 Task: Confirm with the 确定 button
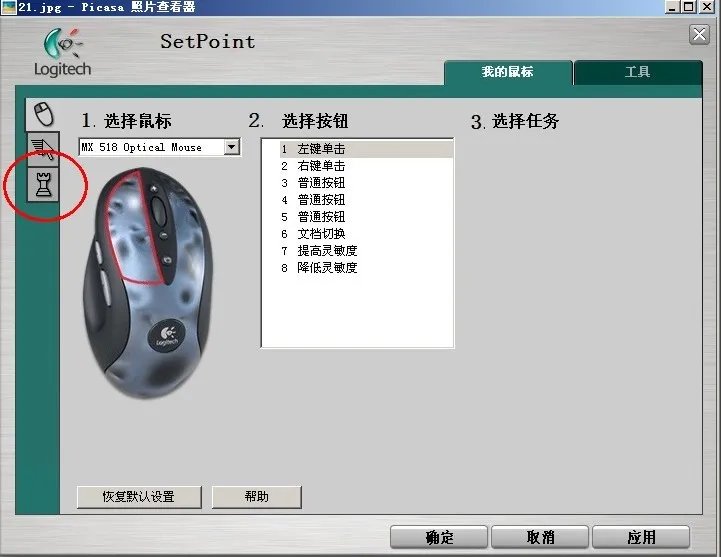click(439, 537)
